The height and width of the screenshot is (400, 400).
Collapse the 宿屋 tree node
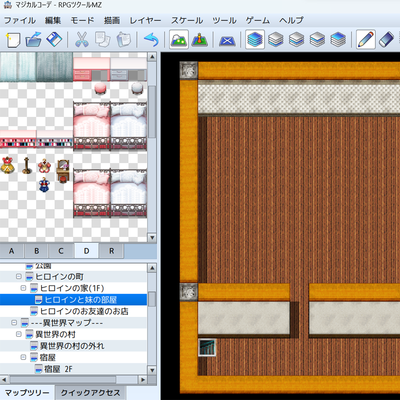click(23, 357)
